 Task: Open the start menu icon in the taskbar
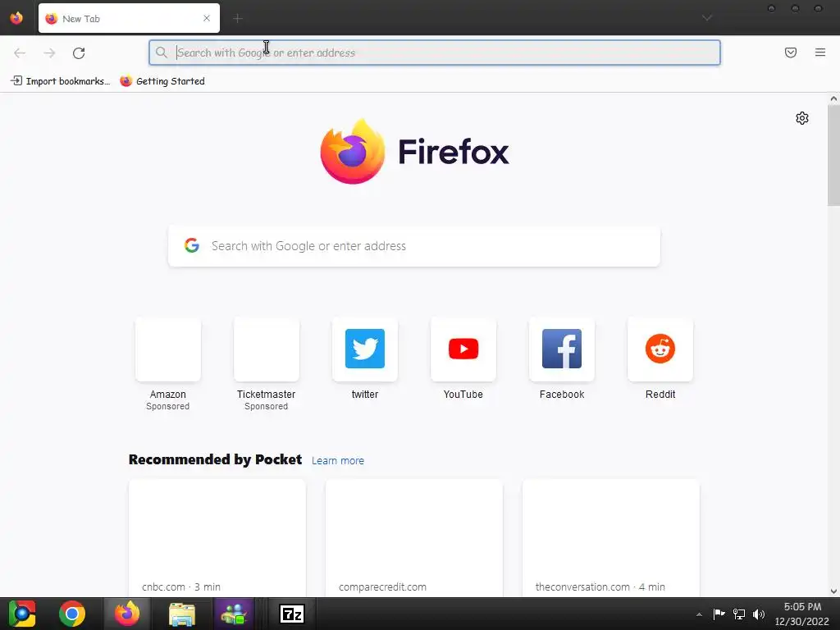(22, 614)
